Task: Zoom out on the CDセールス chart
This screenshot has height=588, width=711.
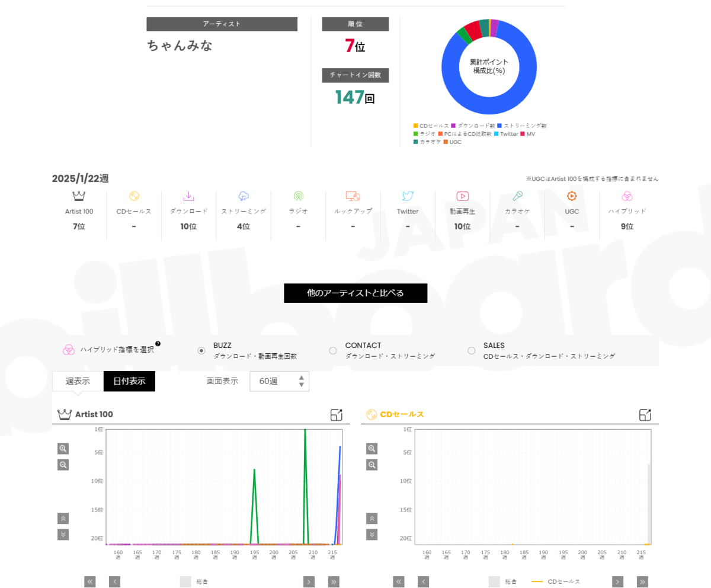Action: point(372,465)
